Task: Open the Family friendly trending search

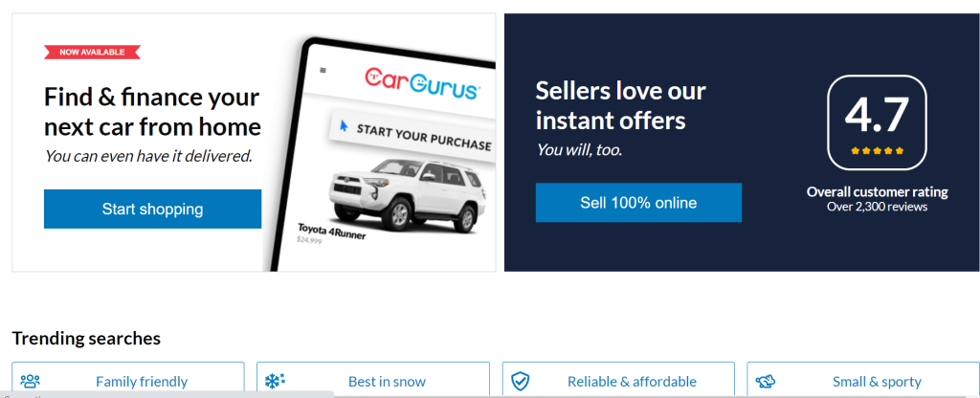Action: (x=128, y=381)
